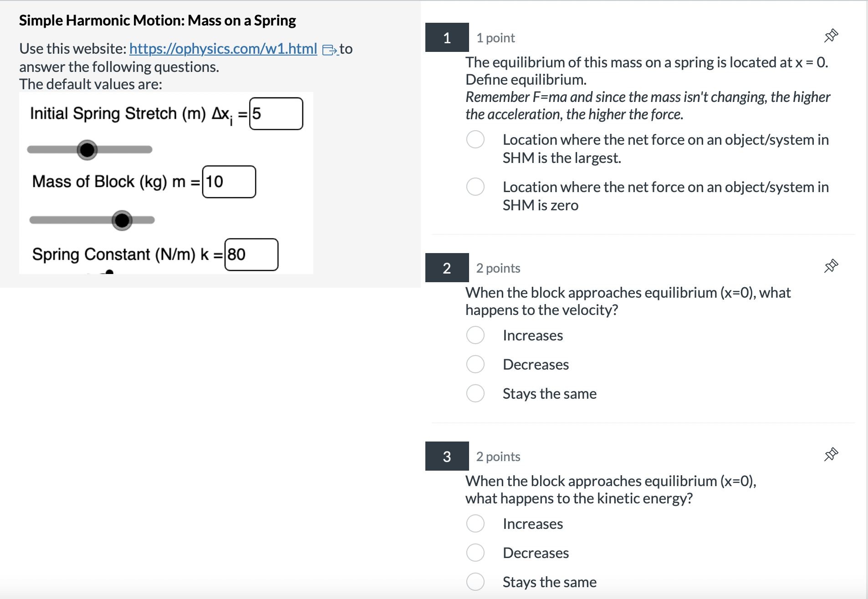The width and height of the screenshot is (868, 599).
Task: Click the Initial Spring Stretch slider handle
Action: [87, 149]
